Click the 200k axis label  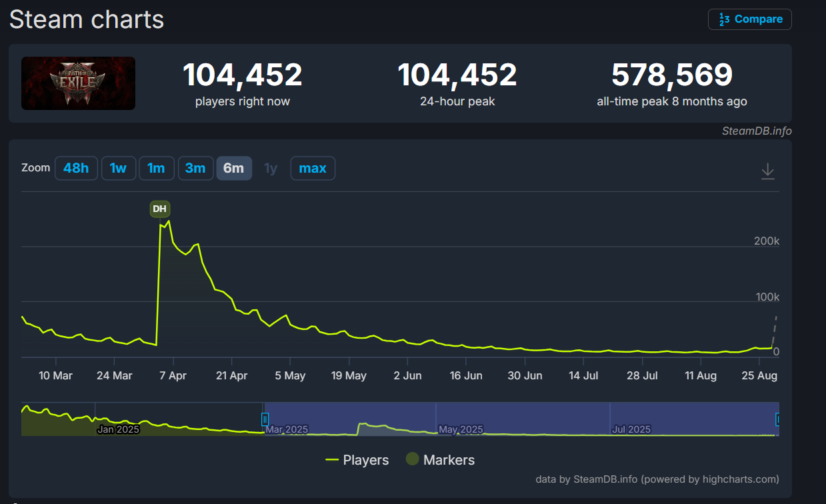767,241
